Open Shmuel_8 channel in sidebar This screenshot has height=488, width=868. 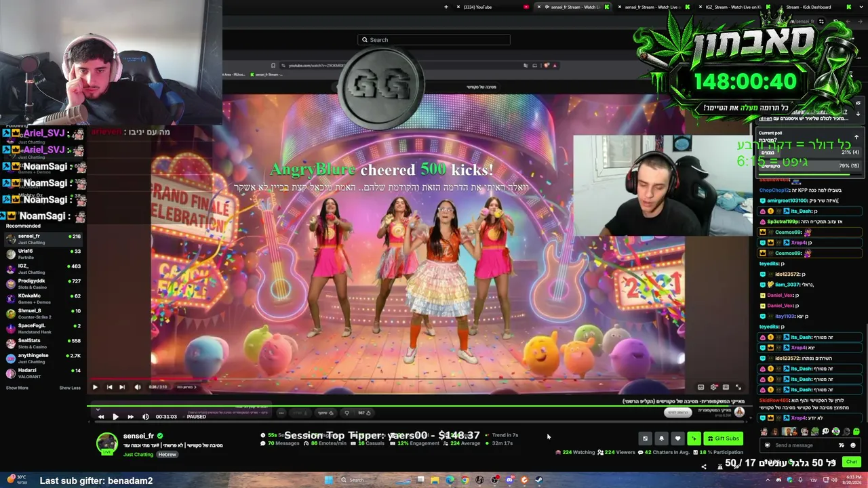click(43, 313)
